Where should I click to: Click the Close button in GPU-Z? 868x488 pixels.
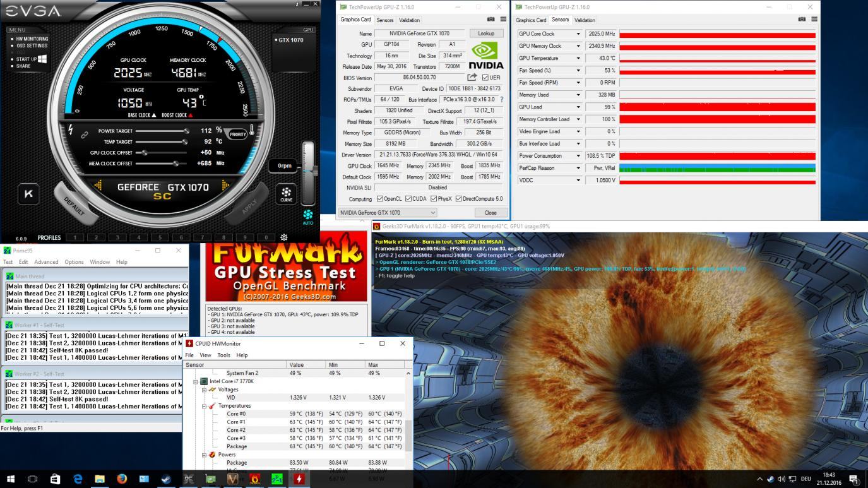[490, 213]
